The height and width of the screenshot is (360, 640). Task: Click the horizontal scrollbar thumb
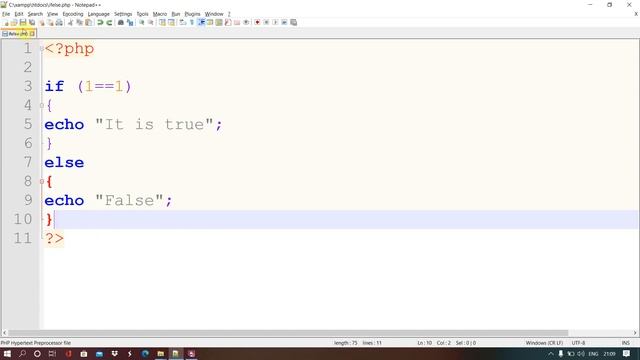[x=288, y=333]
